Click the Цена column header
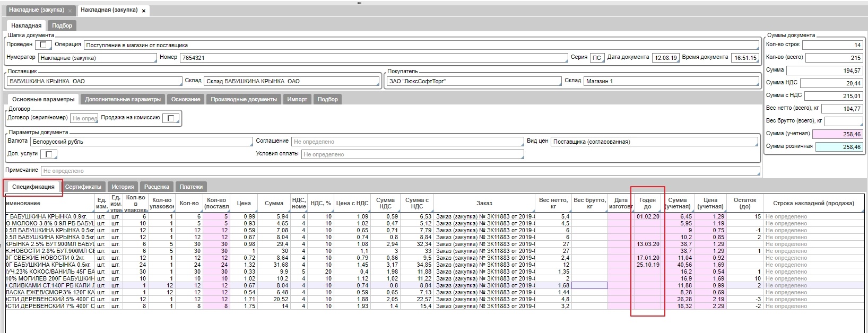The height and width of the screenshot is (333, 868). (244, 203)
